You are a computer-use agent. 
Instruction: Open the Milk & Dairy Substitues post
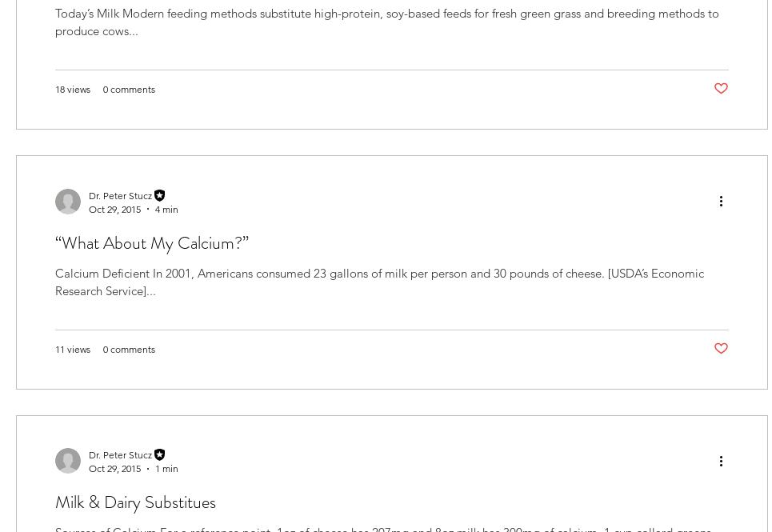pos(135,502)
